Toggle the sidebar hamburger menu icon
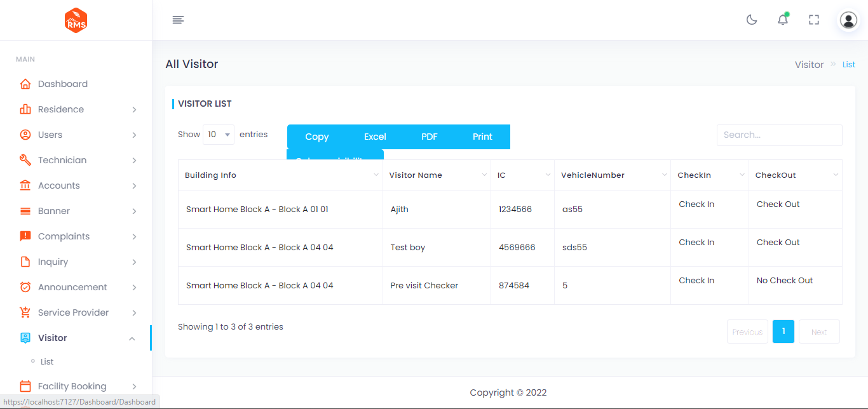Viewport: 868px width, 409px height. (178, 20)
